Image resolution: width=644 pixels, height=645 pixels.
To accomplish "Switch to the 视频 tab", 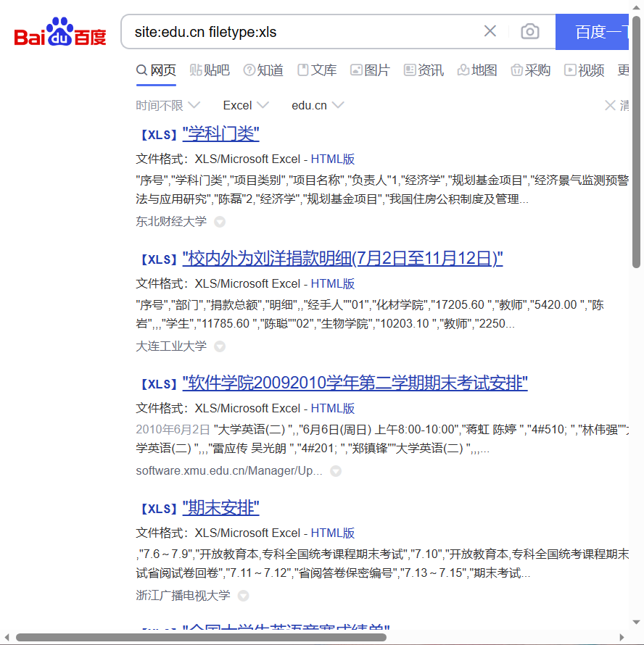I will coord(584,70).
